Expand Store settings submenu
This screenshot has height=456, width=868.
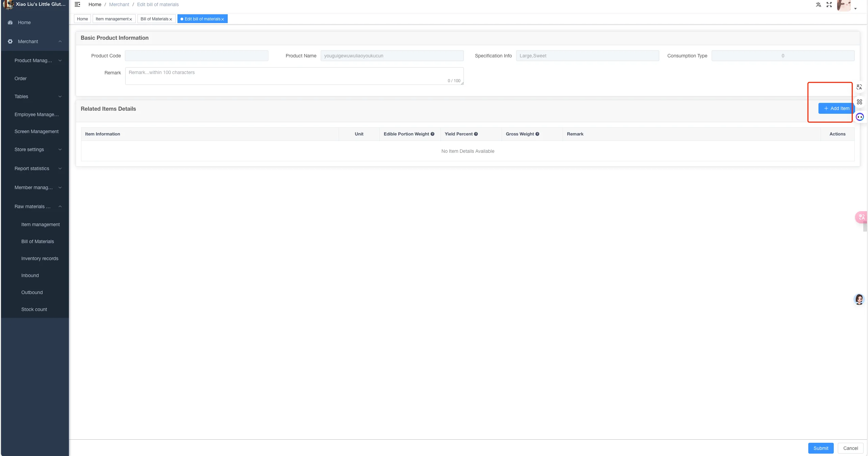click(x=60, y=149)
